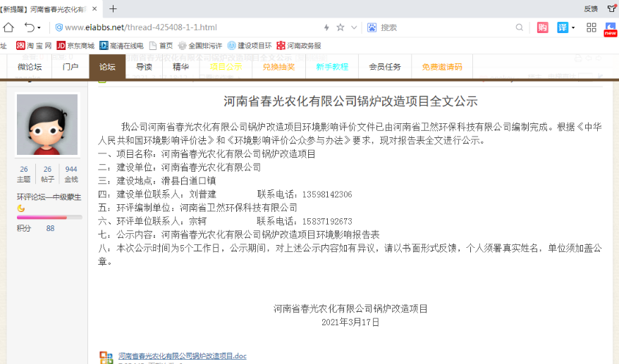Image resolution: width=619 pixels, height=364 pixels.
Task: Click the search magnifier icon
Action: coord(519,27)
